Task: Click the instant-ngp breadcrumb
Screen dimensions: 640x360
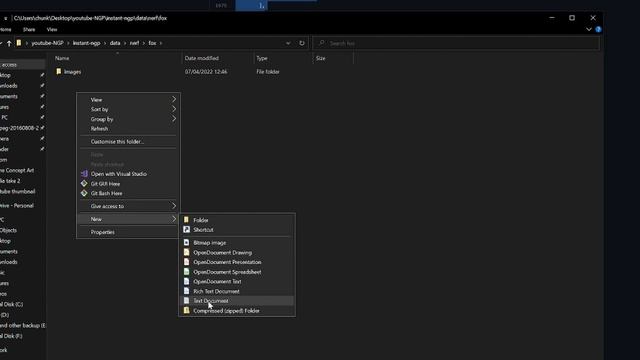Action: click(87, 43)
